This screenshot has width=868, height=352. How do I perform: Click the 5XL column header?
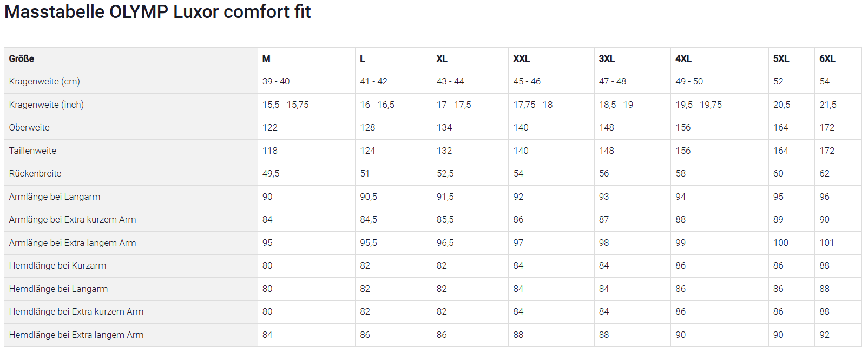tap(781, 58)
